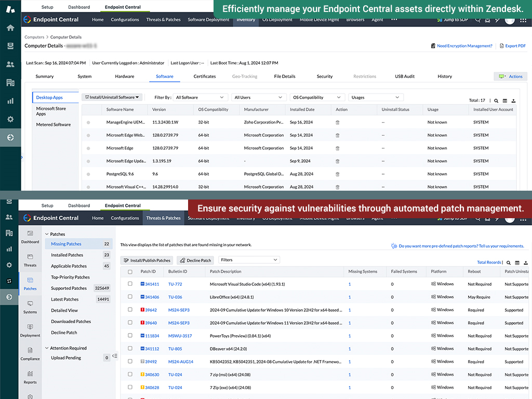Check the checkbox for patch 341411
This screenshot has width=532, height=399.
tap(130, 284)
